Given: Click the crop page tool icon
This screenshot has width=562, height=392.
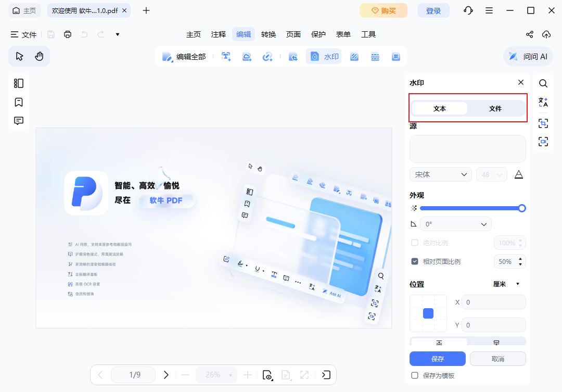Looking at the screenshot, I should [x=293, y=56].
